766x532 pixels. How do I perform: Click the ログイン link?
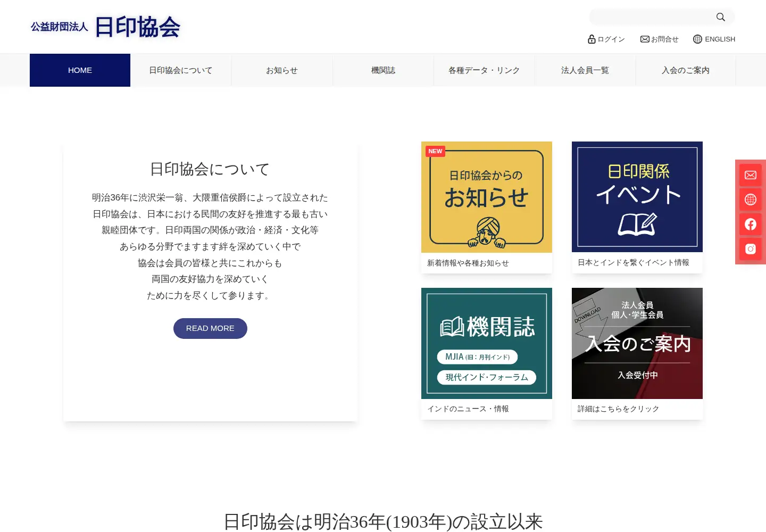(611, 39)
